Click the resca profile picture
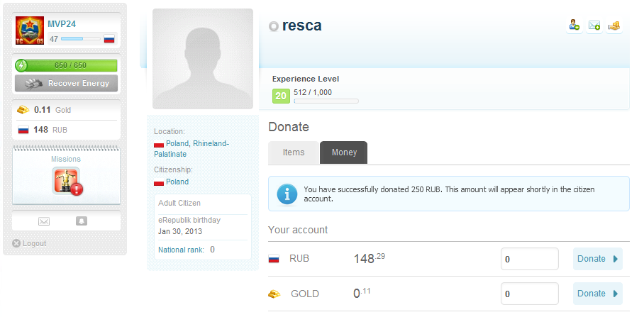The height and width of the screenshot is (317, 644). tap(203, 59)
